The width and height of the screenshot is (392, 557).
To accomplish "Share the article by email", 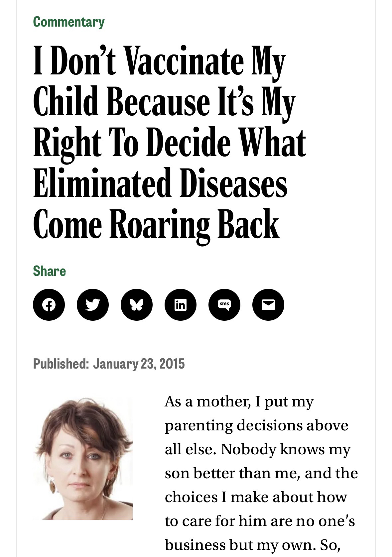I will [268, 305].
